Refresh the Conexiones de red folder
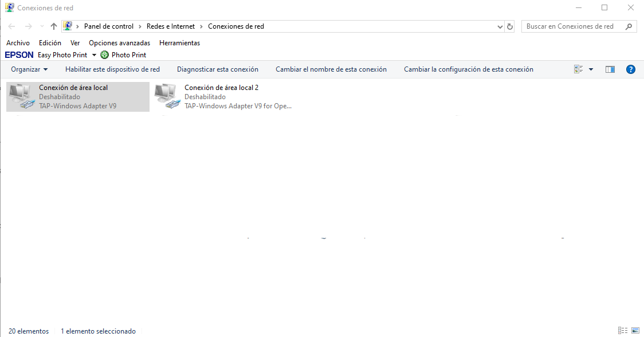644x337 pixels. (510, 26)
